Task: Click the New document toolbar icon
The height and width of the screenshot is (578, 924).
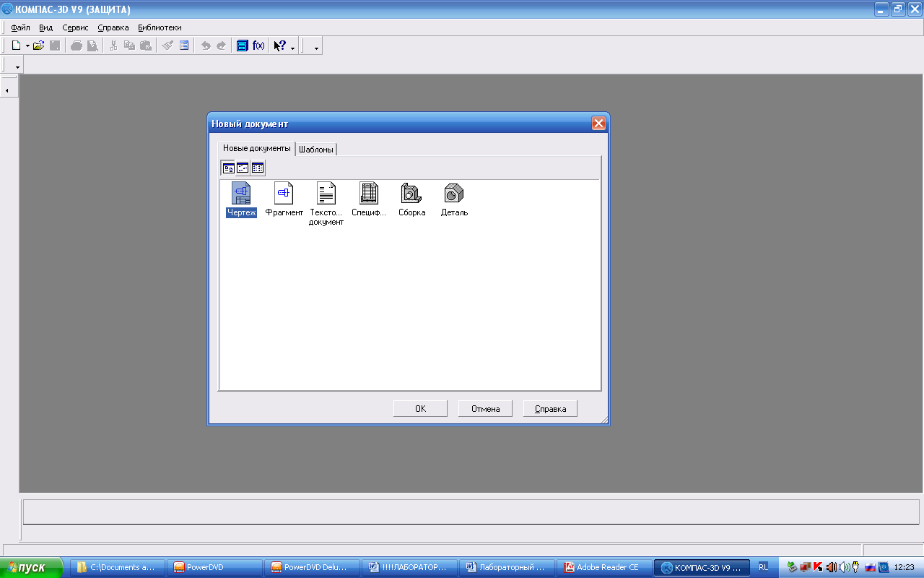Action: coord(16,46)
